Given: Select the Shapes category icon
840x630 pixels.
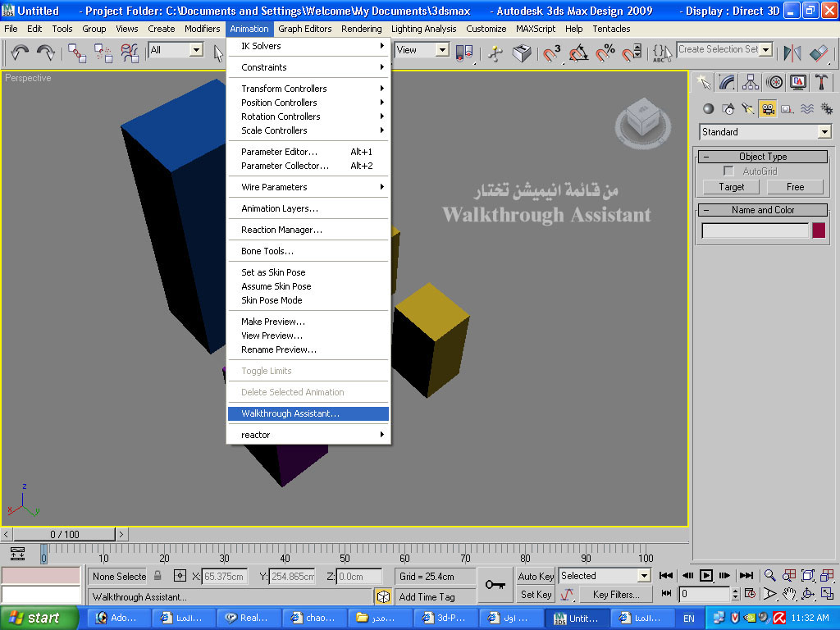Looking at the screenshot, I should pos(728,109).
